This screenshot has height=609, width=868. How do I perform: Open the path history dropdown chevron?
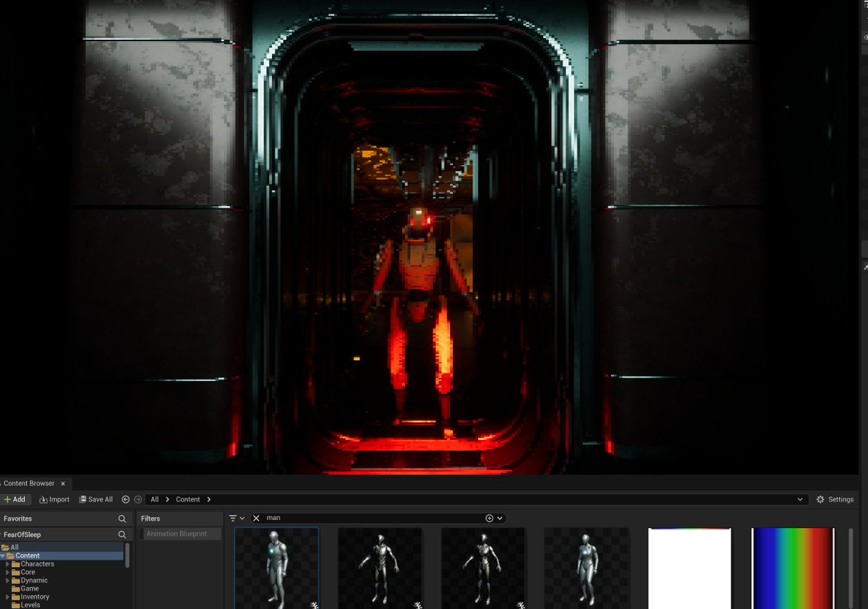(800, 499)
